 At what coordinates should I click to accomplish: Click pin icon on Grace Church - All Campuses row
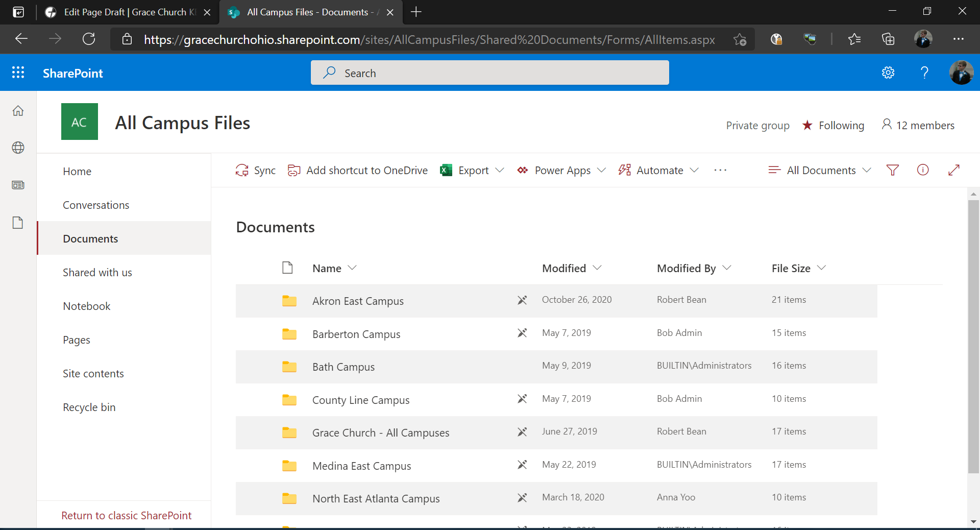[x=522, y=432]
